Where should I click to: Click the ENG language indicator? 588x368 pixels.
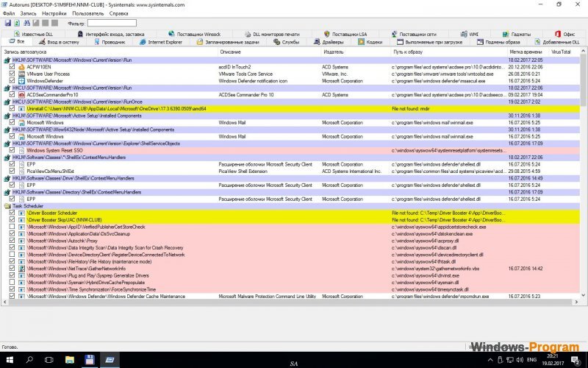531,360
